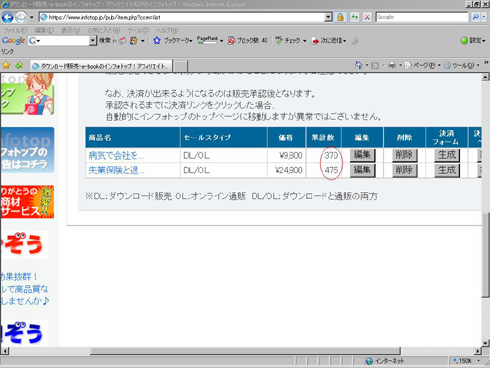The image size is (490, 368).
Task: Expand the Google toolbar search field dropdown
Action: 93,41
